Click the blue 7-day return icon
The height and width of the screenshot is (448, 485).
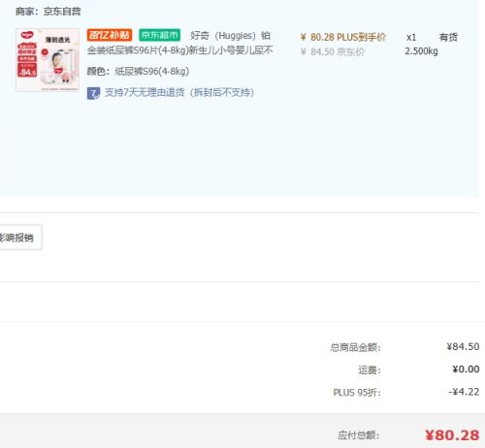point(93,93)
